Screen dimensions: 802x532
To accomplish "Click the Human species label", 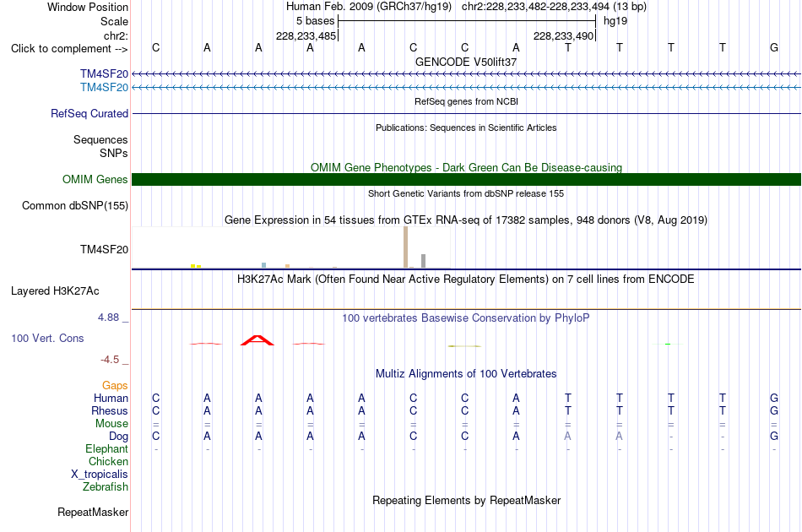I will (111, 398).
